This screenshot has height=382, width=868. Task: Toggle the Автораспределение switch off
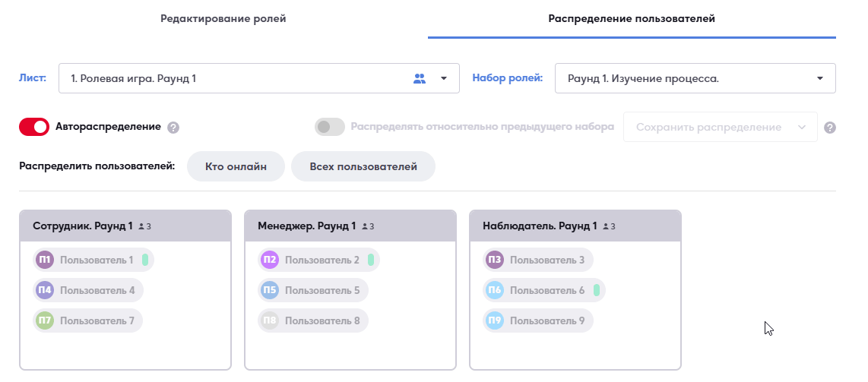click(34, 127)
